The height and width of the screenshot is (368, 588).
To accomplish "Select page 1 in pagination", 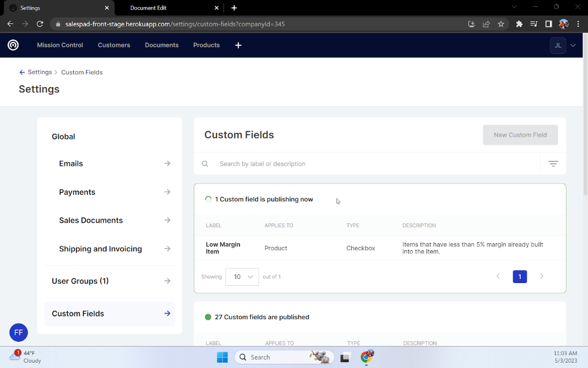I will 520,277.
